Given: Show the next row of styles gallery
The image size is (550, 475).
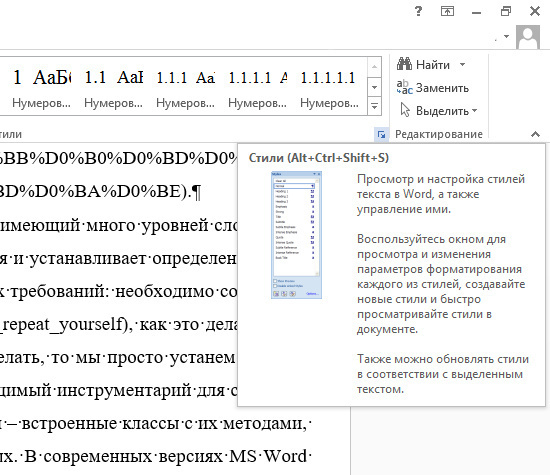Looking at the screenshot, I should click(374, 87).
